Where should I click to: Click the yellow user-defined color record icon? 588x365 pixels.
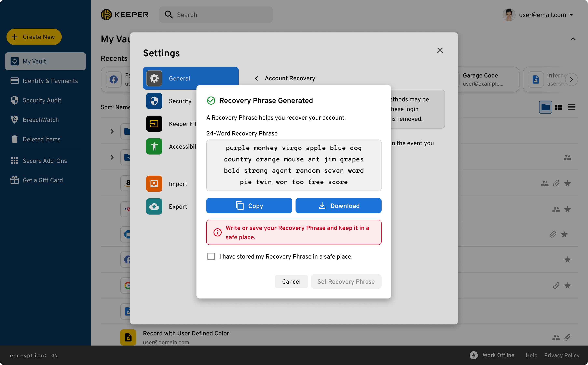click(128, 337)
